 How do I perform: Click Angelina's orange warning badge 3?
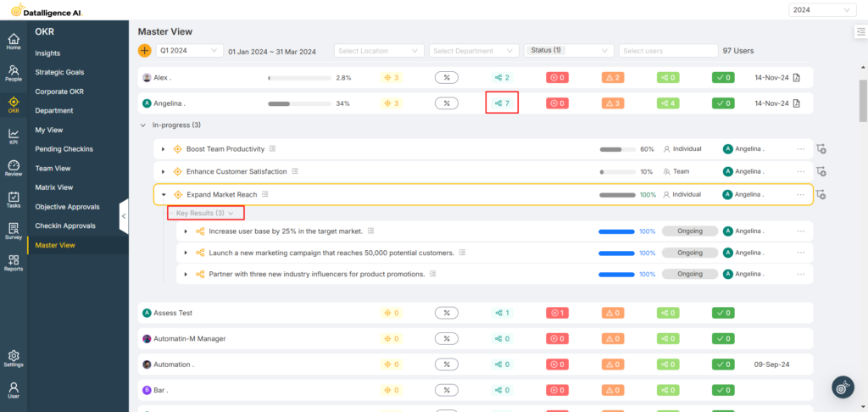pyautogui.click(x=613, y=103)
